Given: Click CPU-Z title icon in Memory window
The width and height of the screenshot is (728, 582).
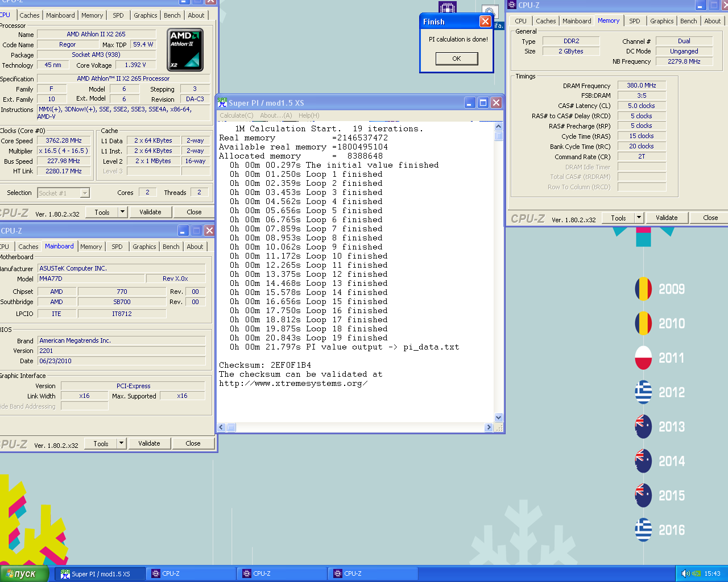Looking at the screenshot, I should (x=512, y=5).
